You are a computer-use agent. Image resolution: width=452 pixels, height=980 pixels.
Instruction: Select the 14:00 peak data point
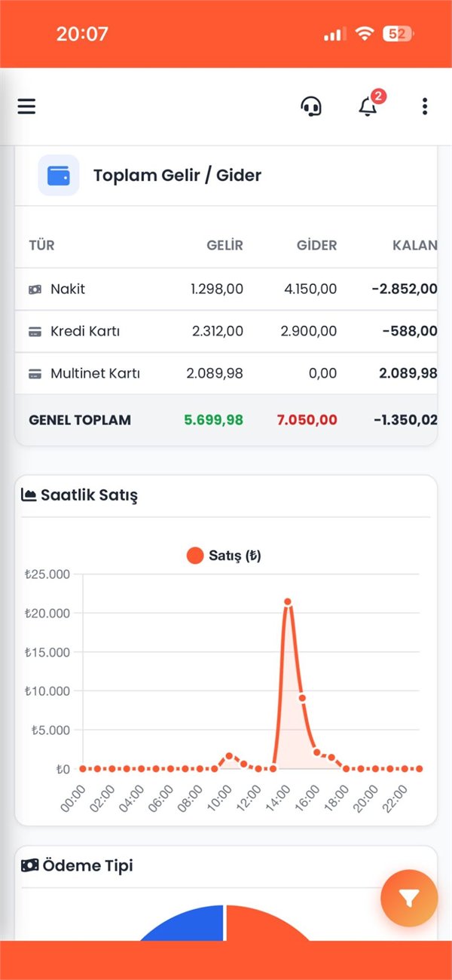coord(287,602)
